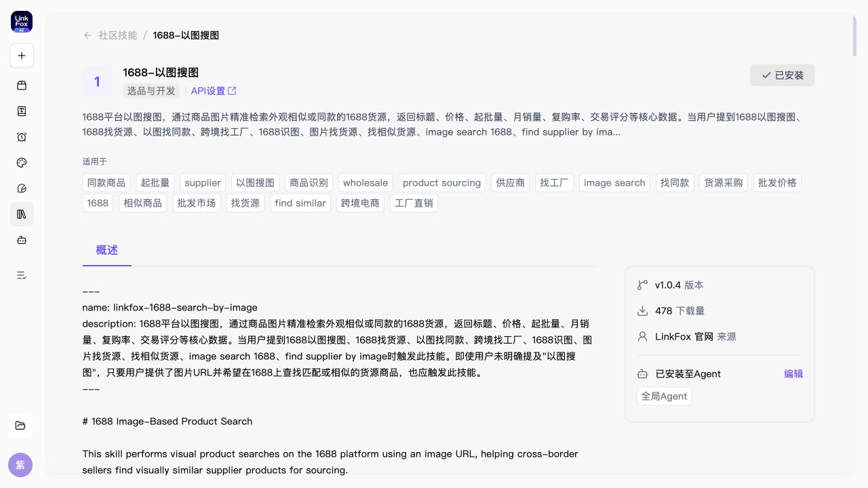
Task: Click the 相似商品 tag
Action: click(x=143, y=203)
